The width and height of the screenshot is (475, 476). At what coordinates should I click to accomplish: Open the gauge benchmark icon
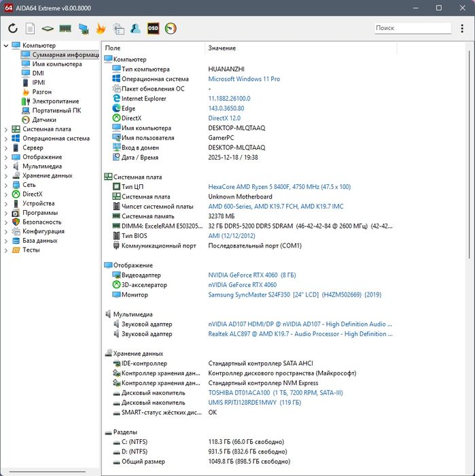(x=171, y=29)
